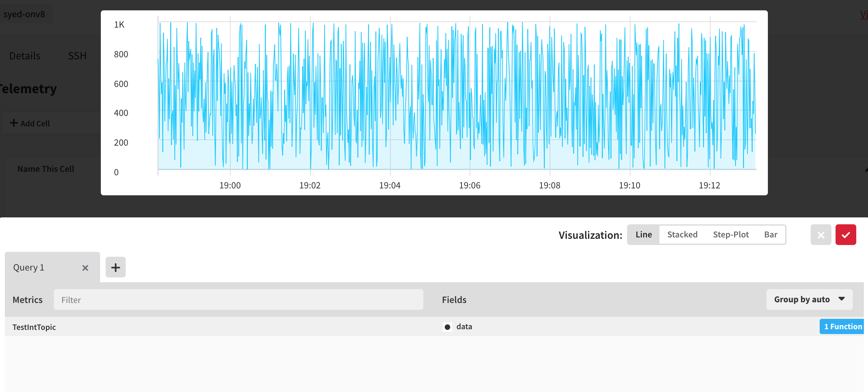The image size is (868, 392).
Task: Open the Details tab
Action: tap(25, 56)
